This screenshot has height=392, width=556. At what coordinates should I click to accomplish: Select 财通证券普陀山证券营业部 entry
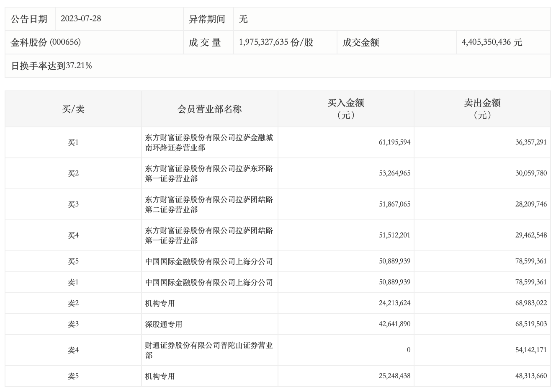[x=209, y=350]
